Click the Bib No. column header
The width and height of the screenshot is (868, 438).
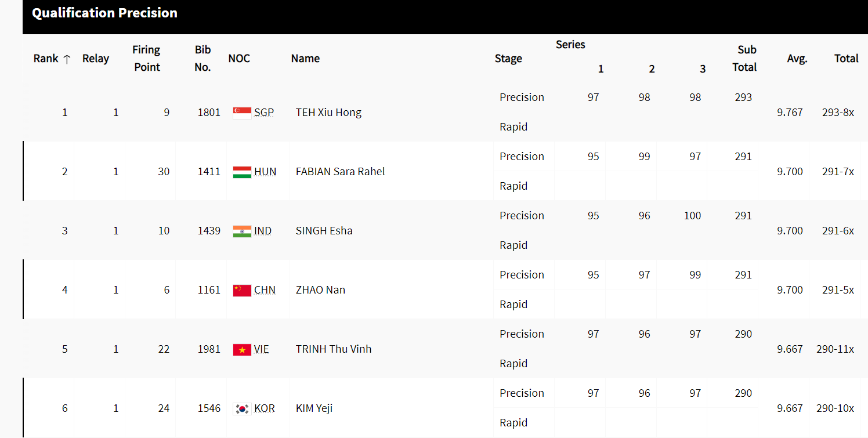point(202,59)
